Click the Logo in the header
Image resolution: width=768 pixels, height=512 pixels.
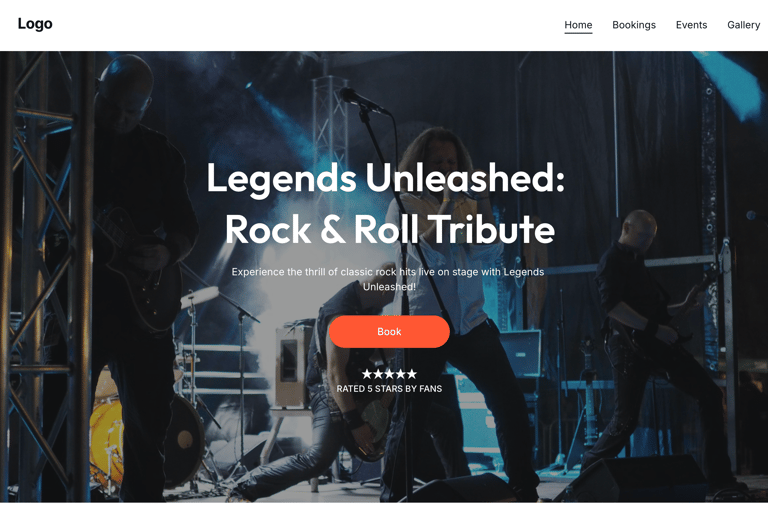(x=35, y=24)
